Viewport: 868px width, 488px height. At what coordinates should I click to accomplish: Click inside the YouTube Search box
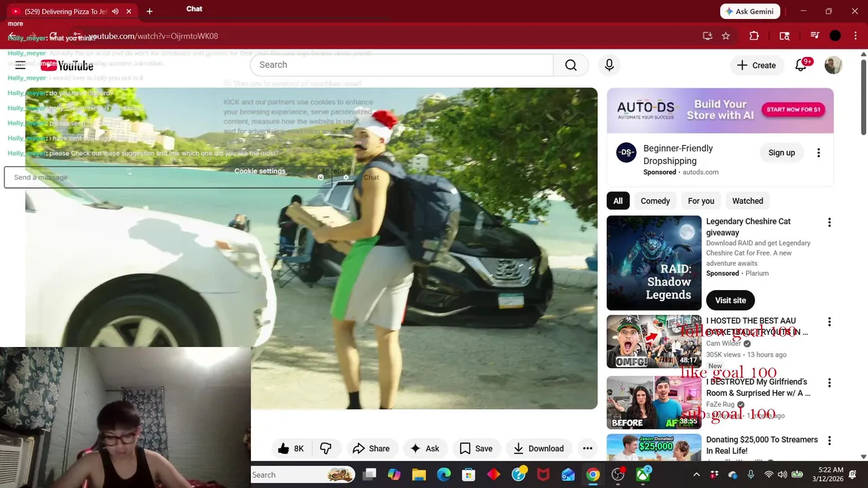tap(401, 65)
